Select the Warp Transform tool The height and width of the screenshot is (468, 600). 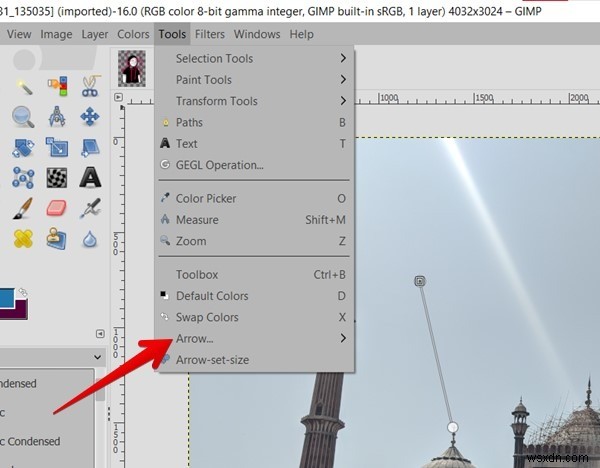click(57, 178)
